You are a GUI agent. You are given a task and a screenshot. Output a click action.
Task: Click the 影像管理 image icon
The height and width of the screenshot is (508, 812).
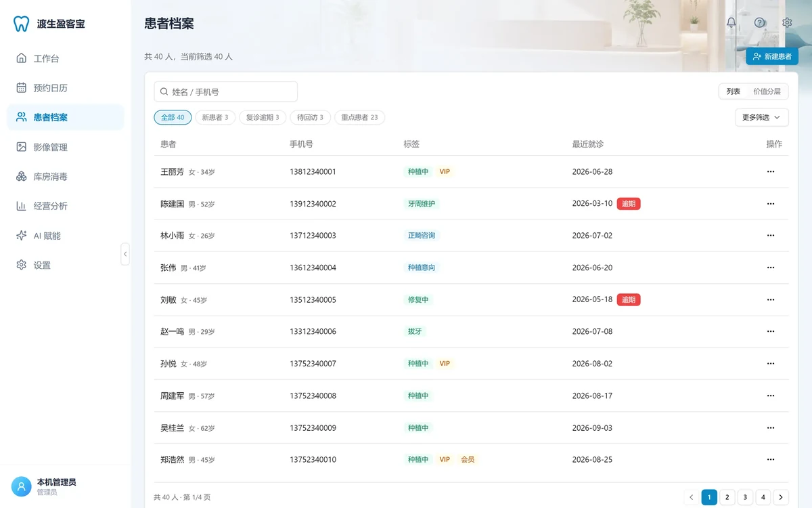(22, 147)
